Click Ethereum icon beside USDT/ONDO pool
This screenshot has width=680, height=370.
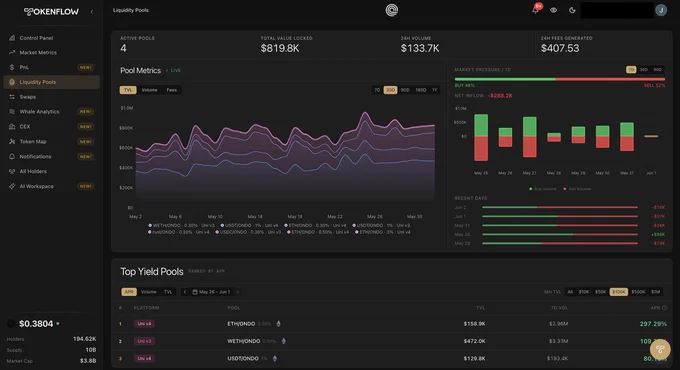point(275,358)
